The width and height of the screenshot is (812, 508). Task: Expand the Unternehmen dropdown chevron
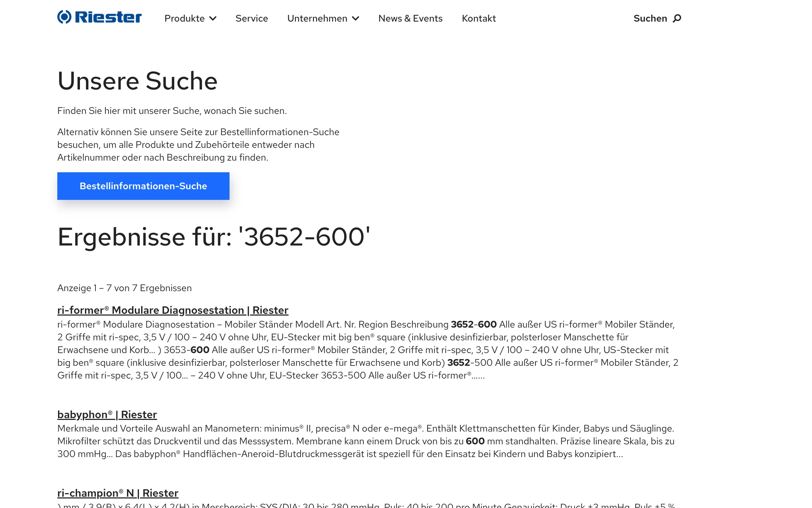click(x=356, y=18)
